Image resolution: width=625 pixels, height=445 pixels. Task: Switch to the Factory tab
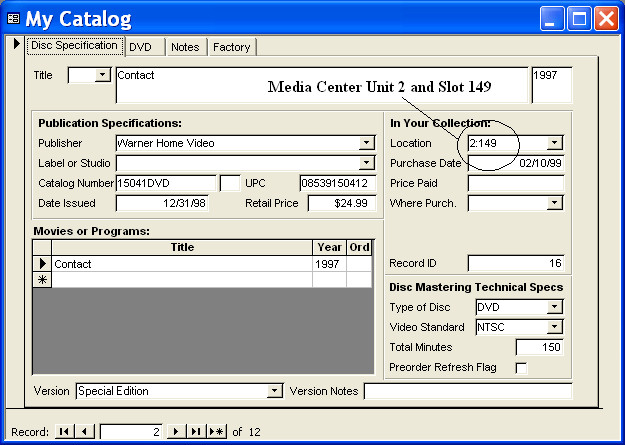pyautogui.click(x=231, y=47)
